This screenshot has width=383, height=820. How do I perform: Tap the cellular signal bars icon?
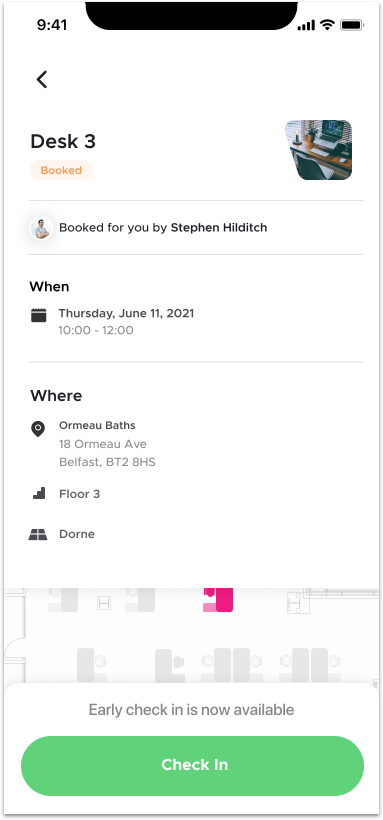coord(307,25)
